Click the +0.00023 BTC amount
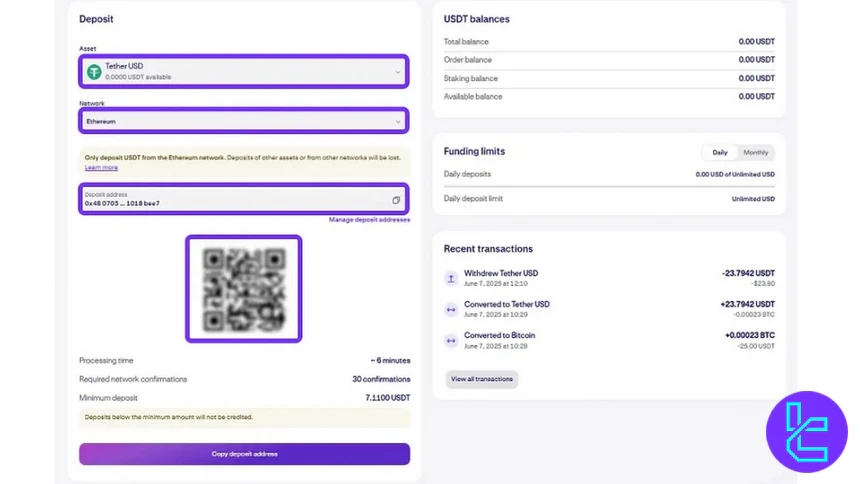Screen dimensions: 860x484 750,335
